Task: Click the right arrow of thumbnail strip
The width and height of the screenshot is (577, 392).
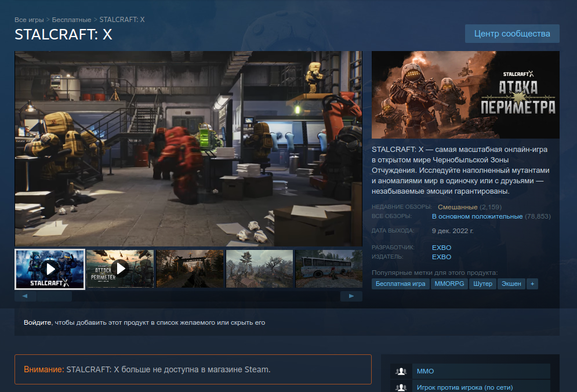Action: [351, 296]
